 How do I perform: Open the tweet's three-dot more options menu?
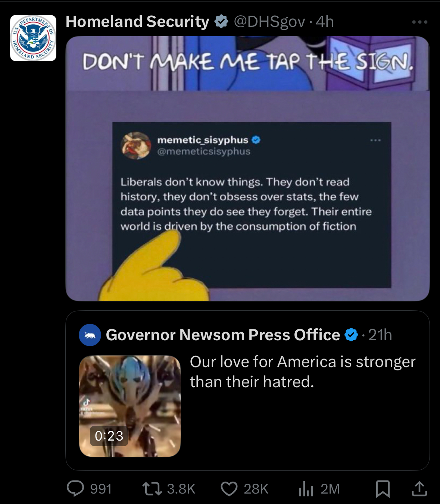click(419, 22)
